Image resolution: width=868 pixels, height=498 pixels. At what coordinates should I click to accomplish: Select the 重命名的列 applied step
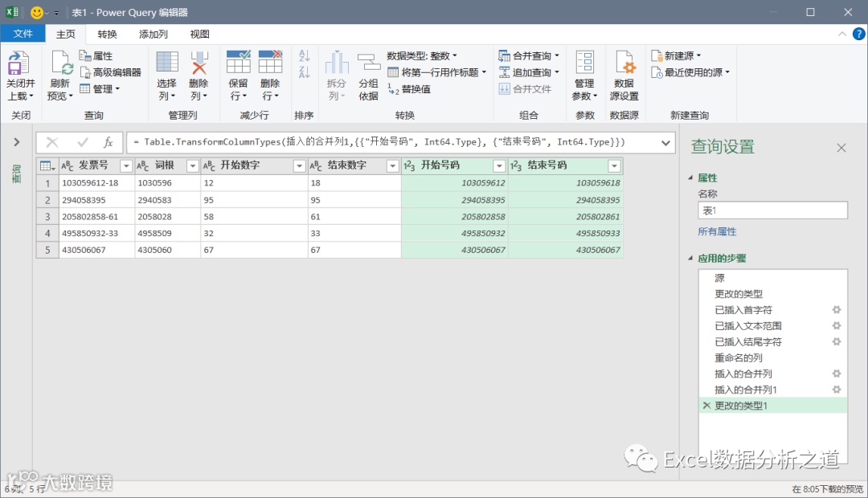pos(773,358)
